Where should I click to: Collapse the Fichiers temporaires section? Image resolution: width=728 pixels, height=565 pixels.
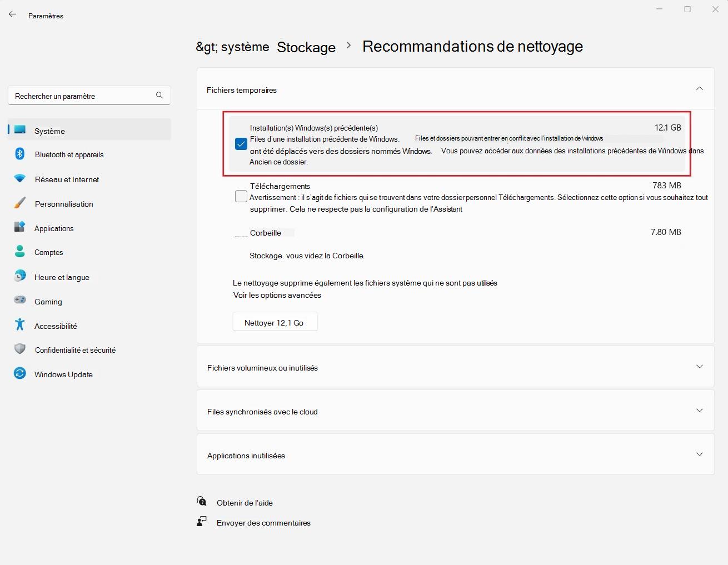click(700, 89)
